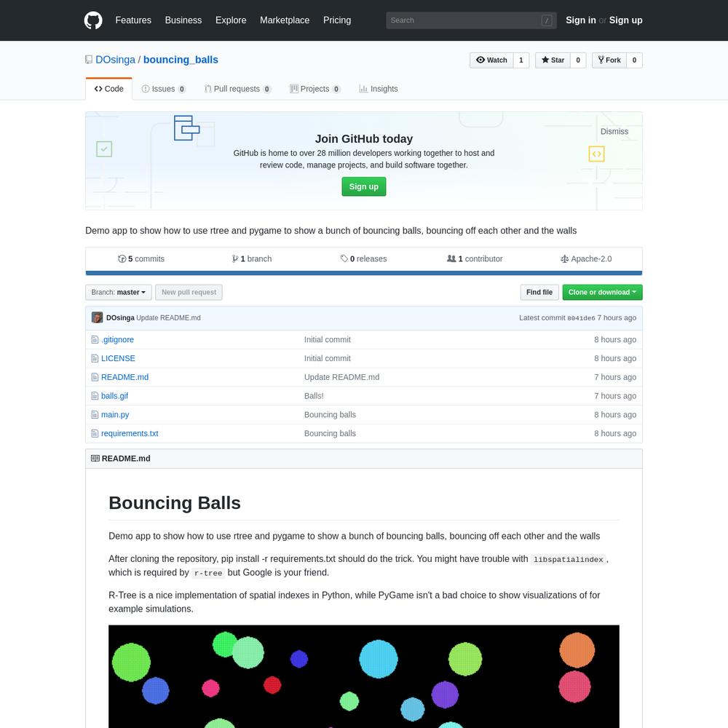Click the file icon next to .gitignore
Image resolution: width=728 pixels, height=728 pixels.
(95, 339)
